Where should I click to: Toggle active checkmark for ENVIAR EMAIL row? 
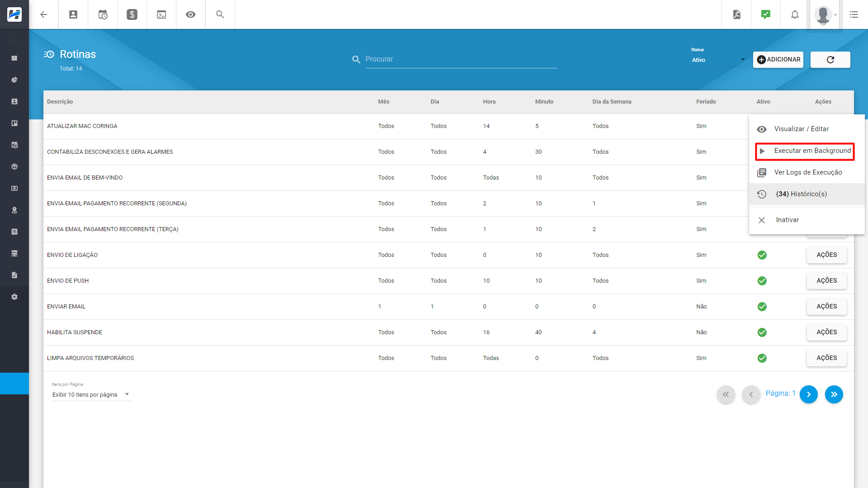point(762,307)
